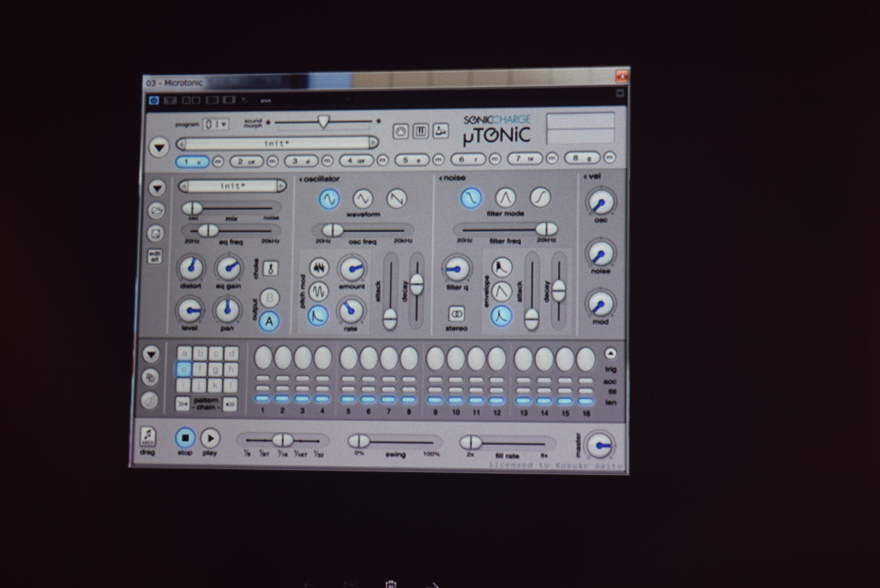880x588 pixels.
Task: Trigger step 16 pad
Action: pos(585,359)
